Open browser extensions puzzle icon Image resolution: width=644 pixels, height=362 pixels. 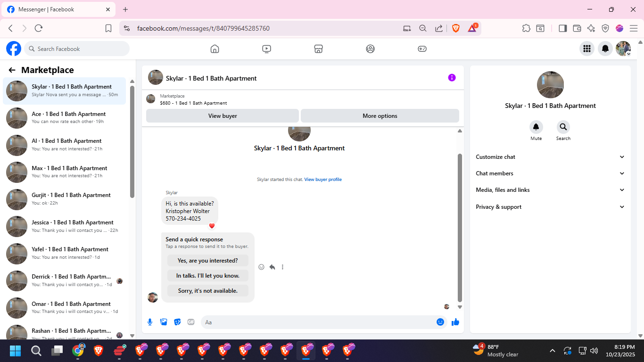[526, 28]
